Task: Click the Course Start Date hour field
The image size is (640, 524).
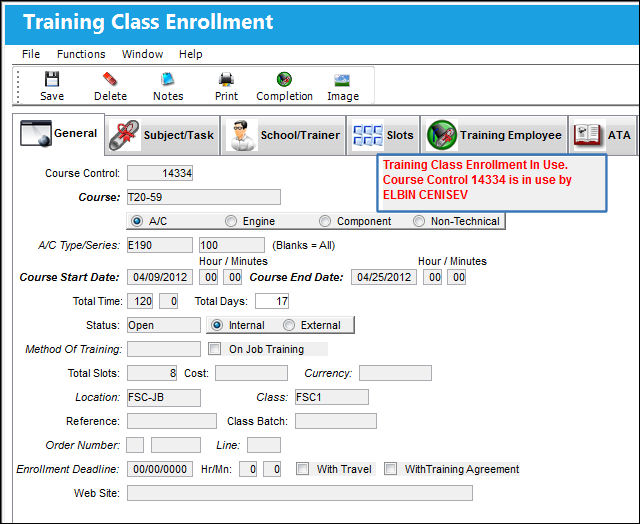Action: coord(209,277)
